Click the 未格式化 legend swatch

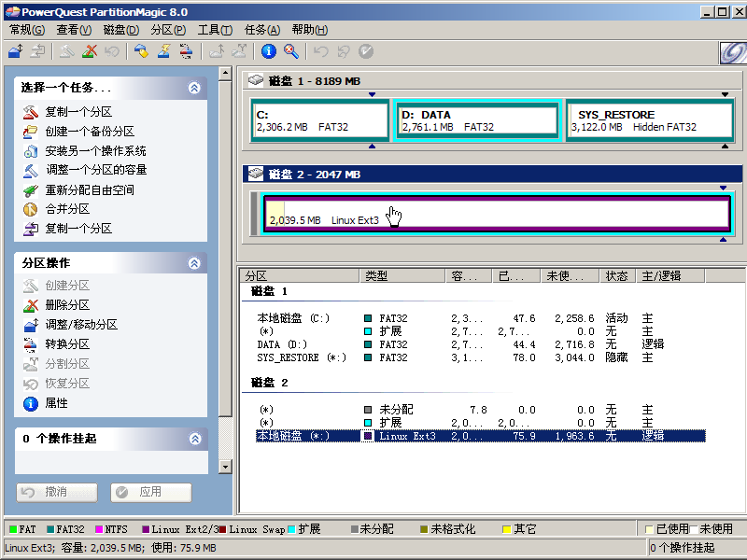[x=424, y=529]
